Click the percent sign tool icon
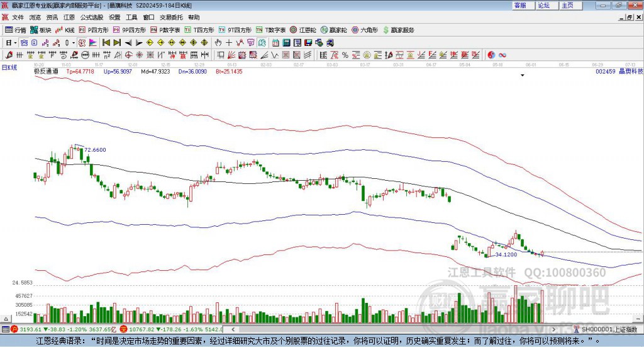Image resolution: width=644 pixels, height=347 pixels. click(345, 55)
